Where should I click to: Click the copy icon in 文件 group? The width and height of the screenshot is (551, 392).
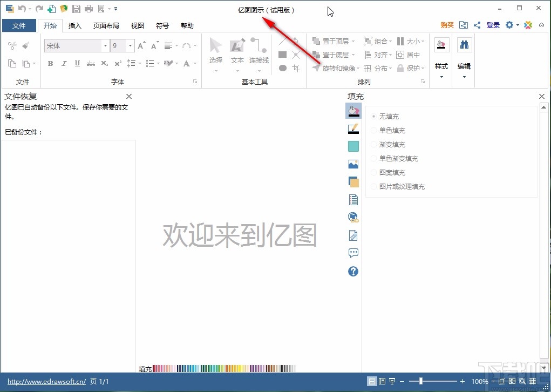12,63
